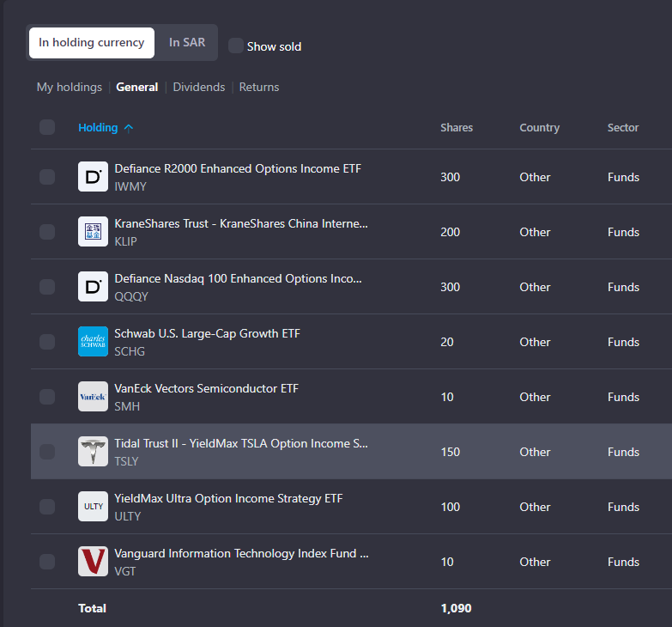
Task: Click the SCHG ticker text
Action: pyautogui.click(x=130, y=351)
